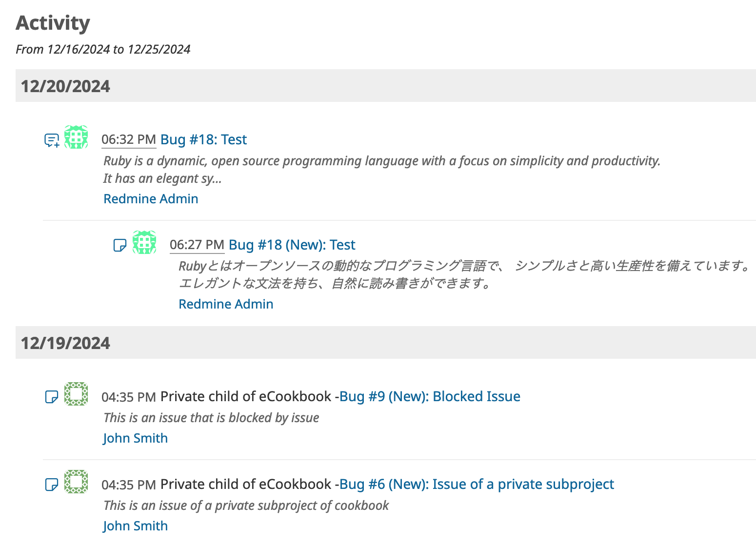Click the comment-added icon beside 06:32 PM entry
This screenshot has width=756, height=544.
[x=52, y=140]
